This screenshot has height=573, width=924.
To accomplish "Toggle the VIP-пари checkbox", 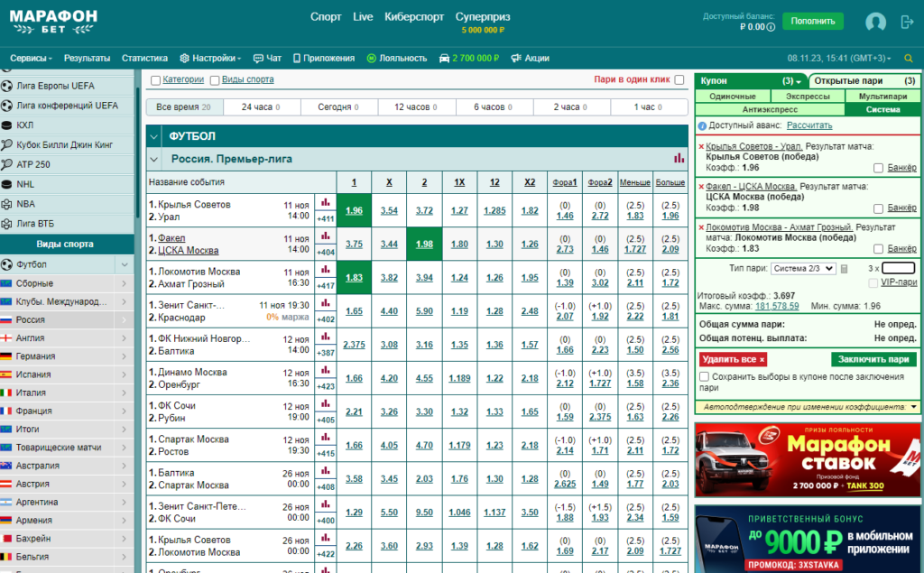I will pyautogui.click(x=873, y=283).
